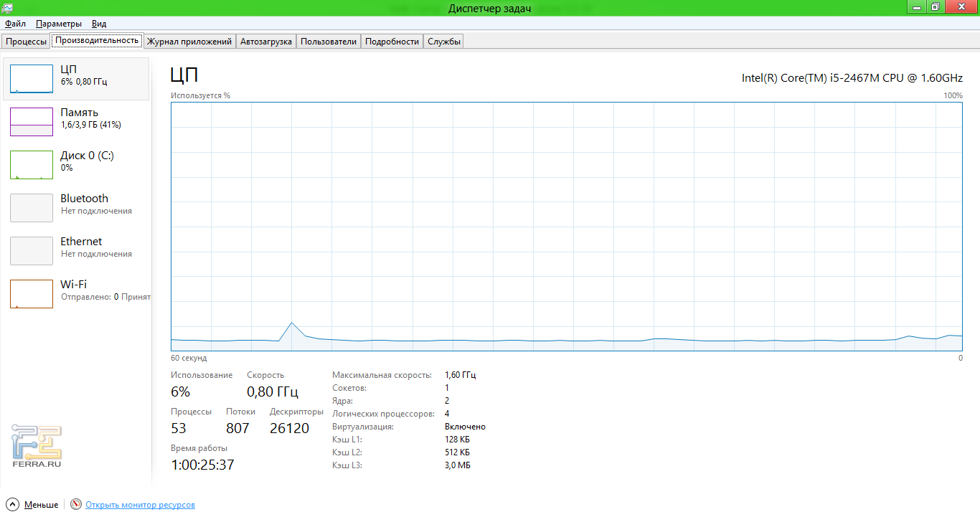This screenshot has width=980, height=522.
Task: Open the Вид menu
Action: tap(99, 24)
